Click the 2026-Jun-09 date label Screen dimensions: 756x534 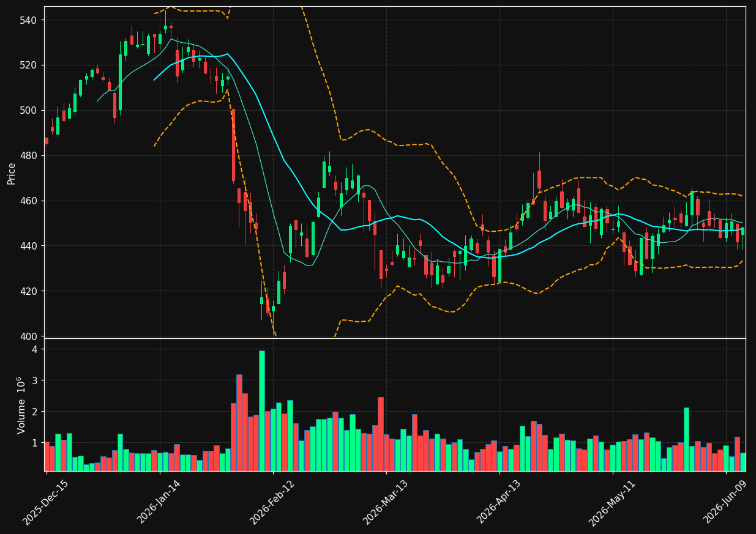pos(726,502)
